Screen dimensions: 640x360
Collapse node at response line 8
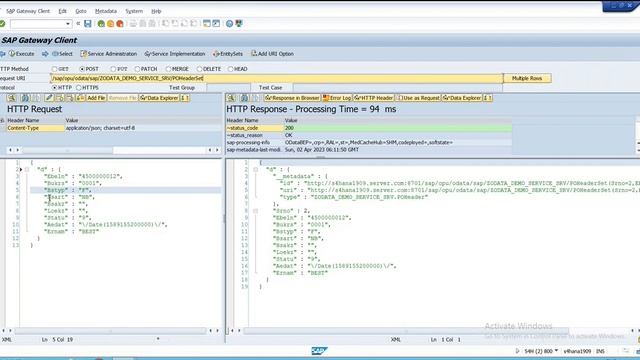256,211
